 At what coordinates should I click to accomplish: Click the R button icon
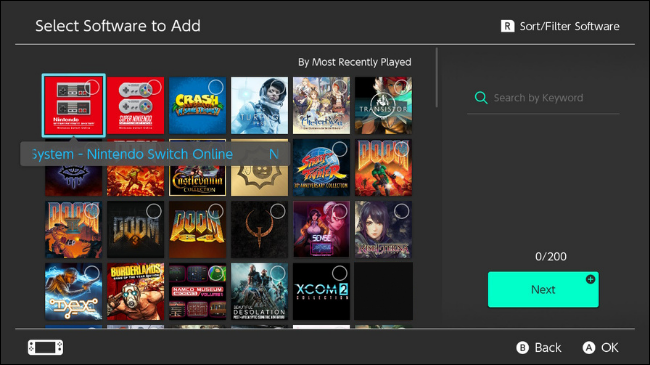tap(507, 26)
